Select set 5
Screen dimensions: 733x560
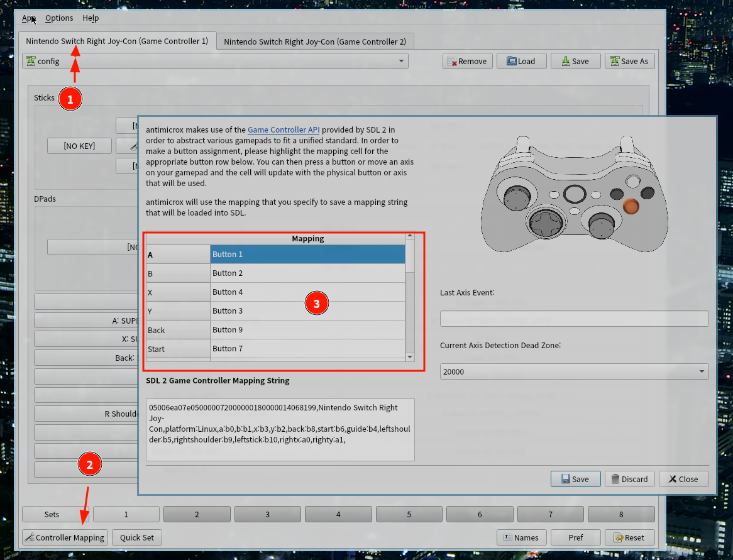[x=409, y=514]
